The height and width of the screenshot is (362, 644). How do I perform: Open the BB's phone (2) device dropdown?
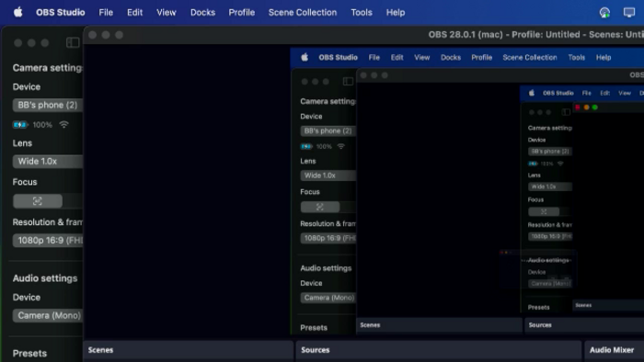pos(48,105)
